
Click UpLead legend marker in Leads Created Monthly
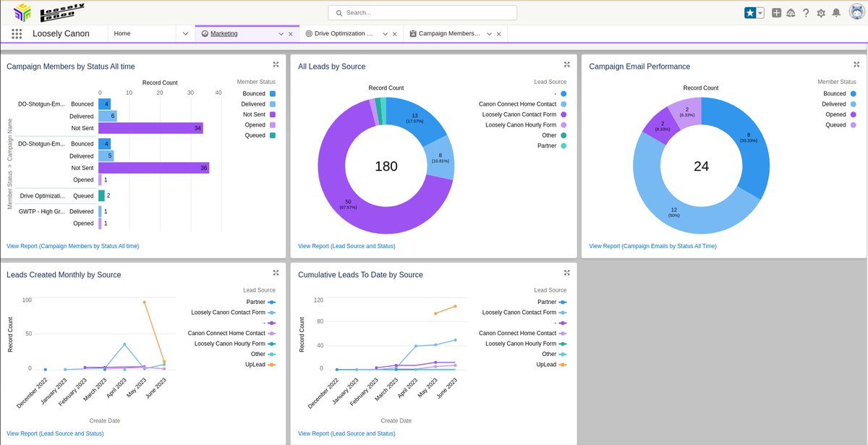pos(272,365)
